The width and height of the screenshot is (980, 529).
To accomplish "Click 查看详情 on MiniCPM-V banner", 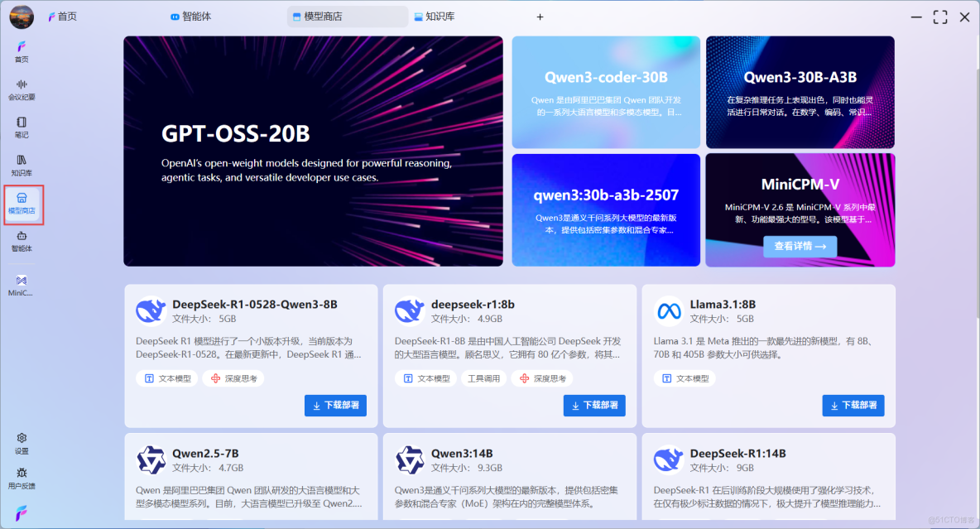I will click(800, 247).
